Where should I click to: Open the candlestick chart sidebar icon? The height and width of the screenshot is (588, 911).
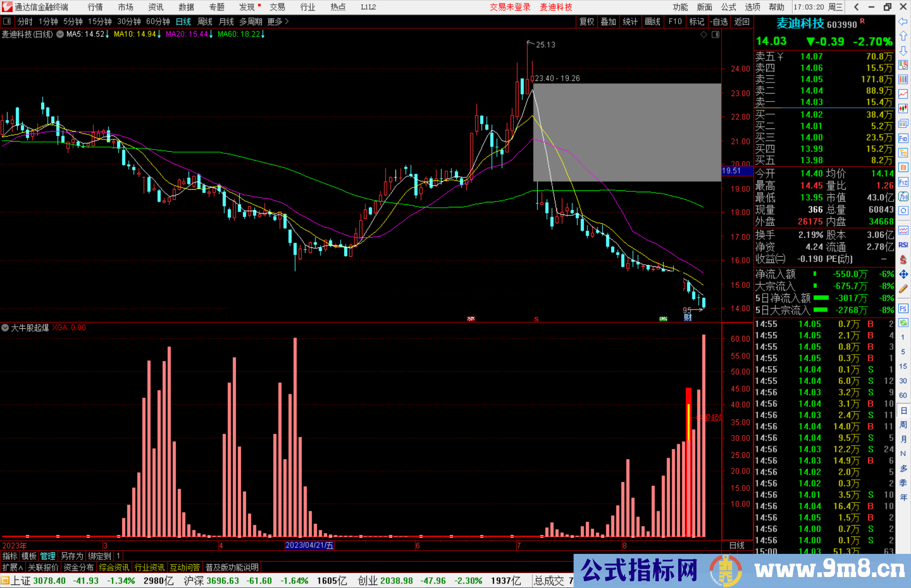point(903,109)
